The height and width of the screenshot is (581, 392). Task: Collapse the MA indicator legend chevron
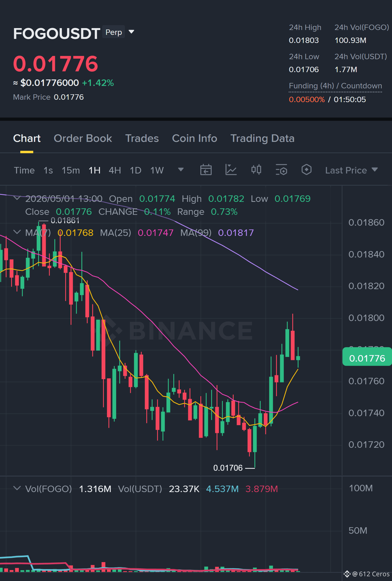pyautogui.click(x=17, y=232)
